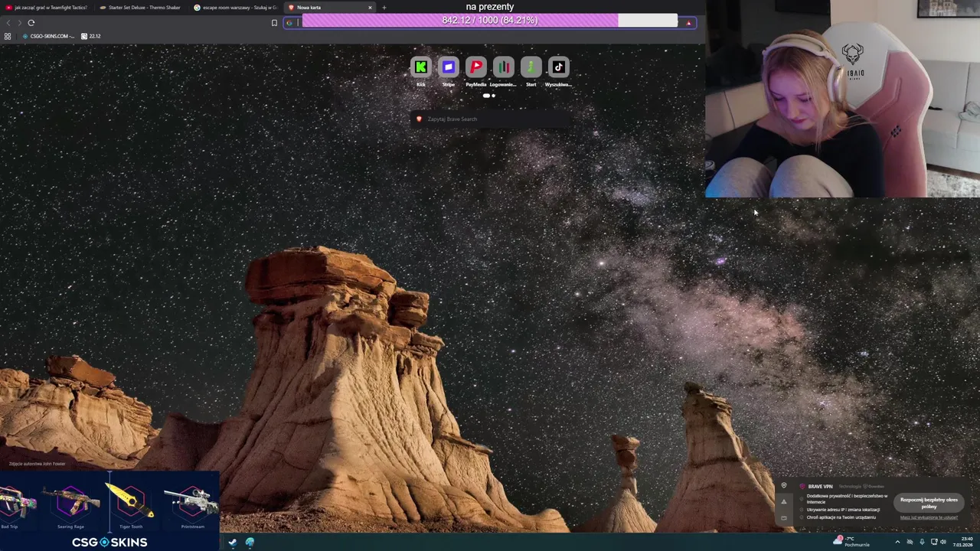Open the CSGO-SKINS.COM bookmark
The image size is (980, 551).
(x=49, y=36)
